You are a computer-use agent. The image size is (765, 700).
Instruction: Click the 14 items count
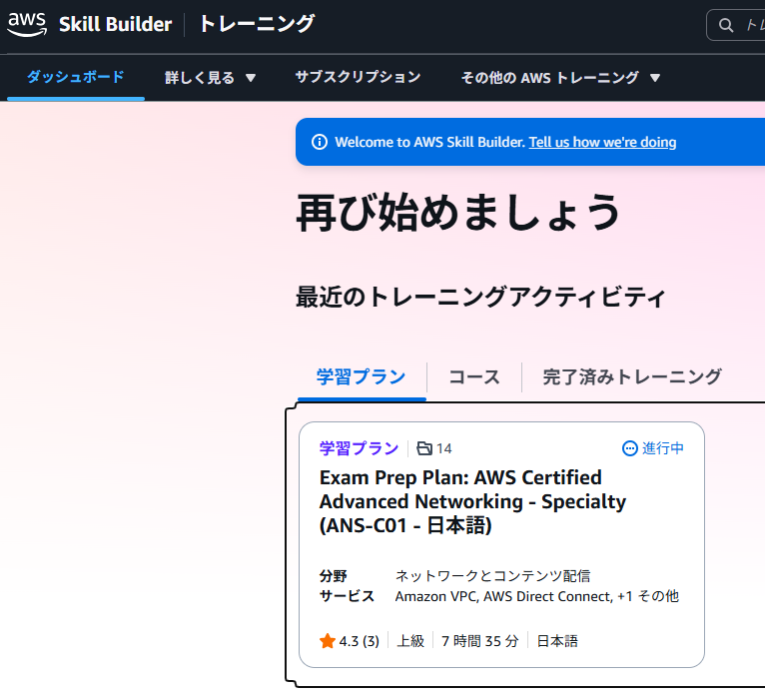click(x=444, y=448)
